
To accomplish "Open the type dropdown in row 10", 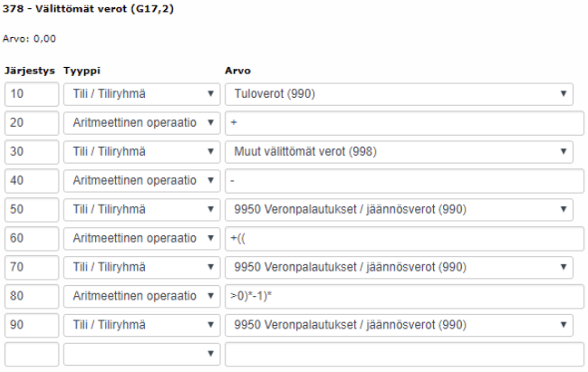I will pyautogui.click(x=141, y=93).
